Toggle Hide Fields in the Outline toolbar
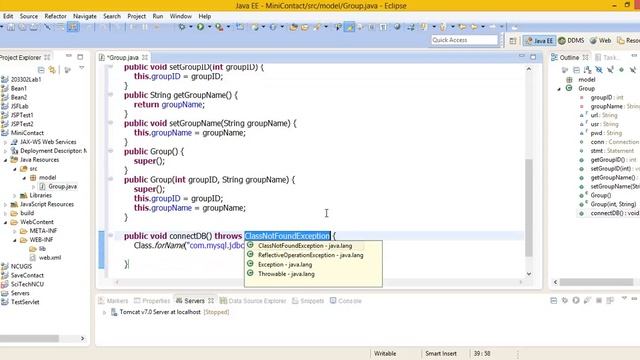 pos(599,70)
